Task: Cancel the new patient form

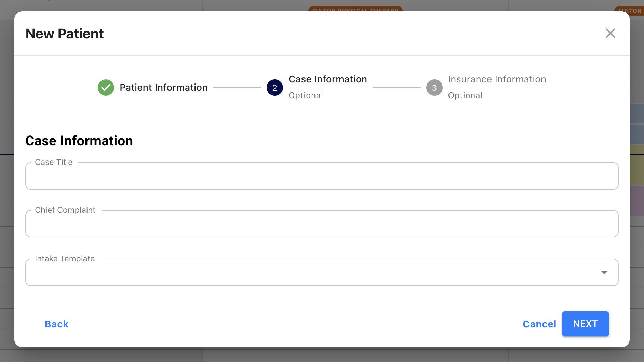Action: point(539,324)
